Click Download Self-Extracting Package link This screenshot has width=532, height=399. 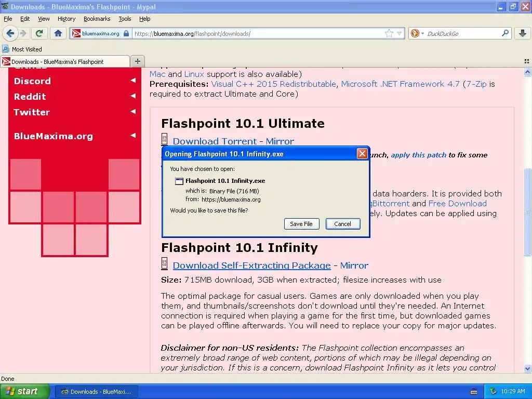point(252,265)
